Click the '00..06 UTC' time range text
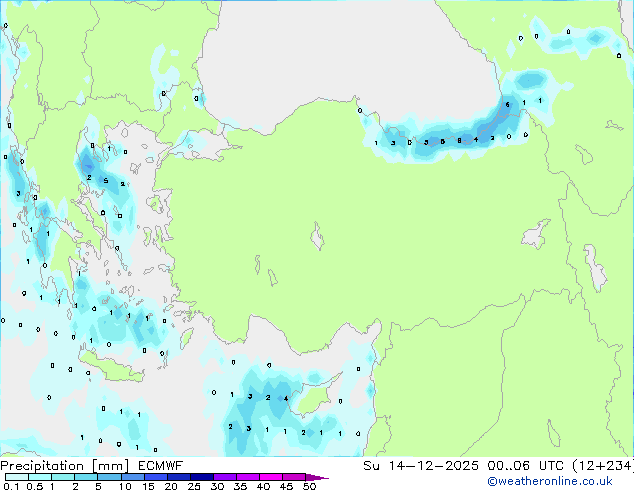The width and height of the screenshot is (634, 490). [x=525, y=466]
